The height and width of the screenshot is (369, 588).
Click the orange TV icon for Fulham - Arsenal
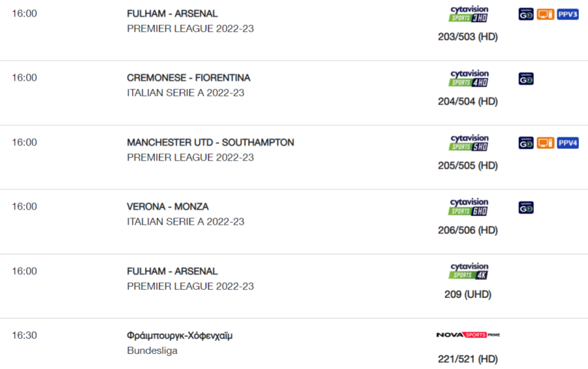(x=546, y=14)
